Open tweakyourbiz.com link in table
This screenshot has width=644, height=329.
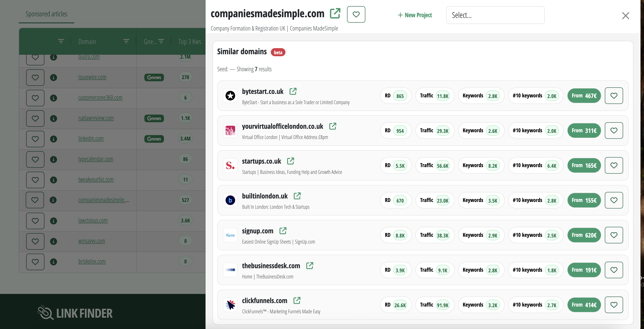point(96,180)
